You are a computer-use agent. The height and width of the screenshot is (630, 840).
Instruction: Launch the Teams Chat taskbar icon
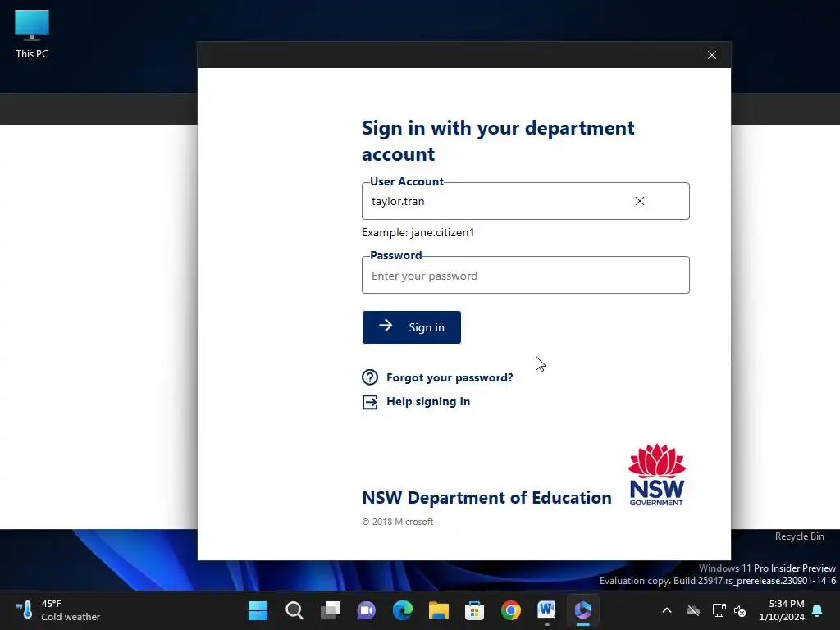tap(367, 610)
